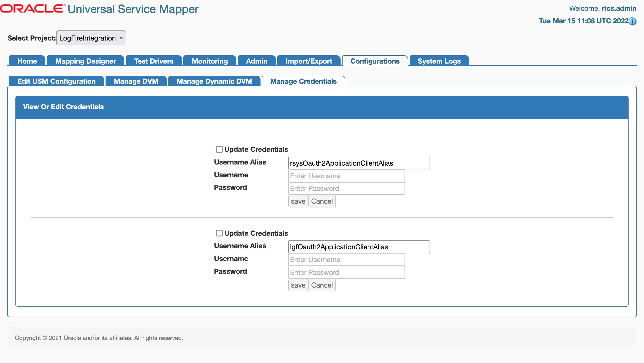The image size is (644, 363).
Task: Open the System Logs tab
Action: [x=439, y=61]
